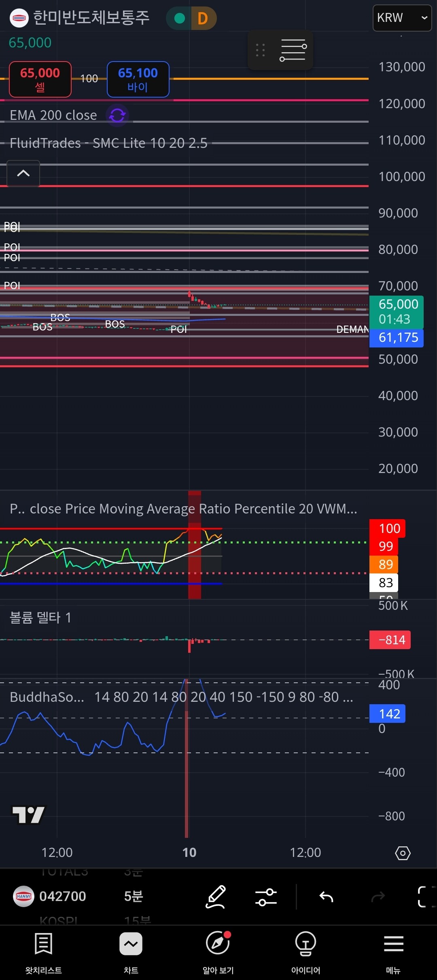Open the 042700 symbol selector
This screenshot has height=980, width=437.
coord(63,896)
